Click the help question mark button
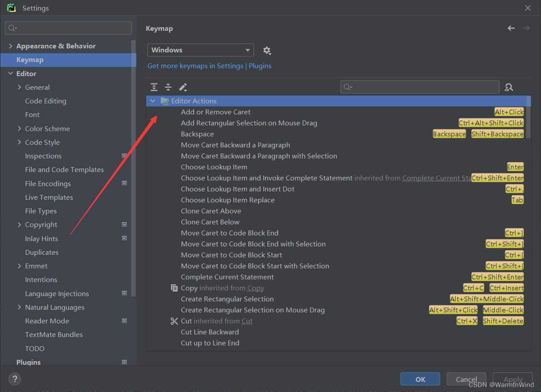Viewport: 541px width, 392px height. (x=15, y=379)
